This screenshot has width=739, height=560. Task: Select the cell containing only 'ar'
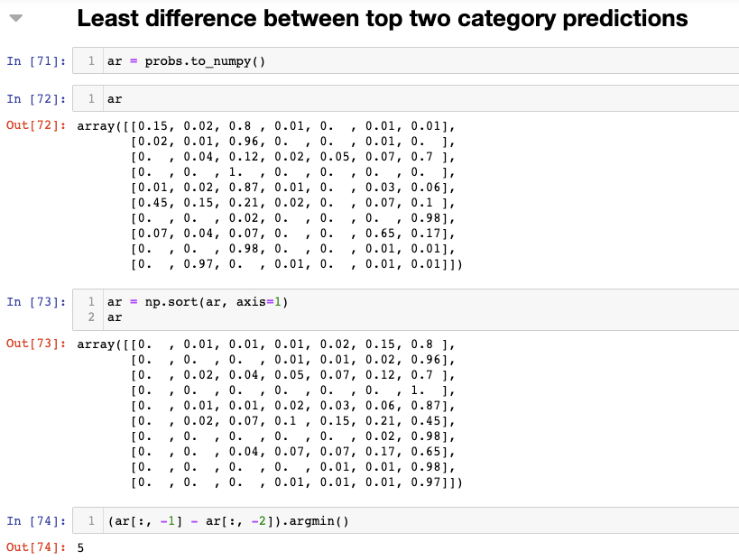pos(406,98)
